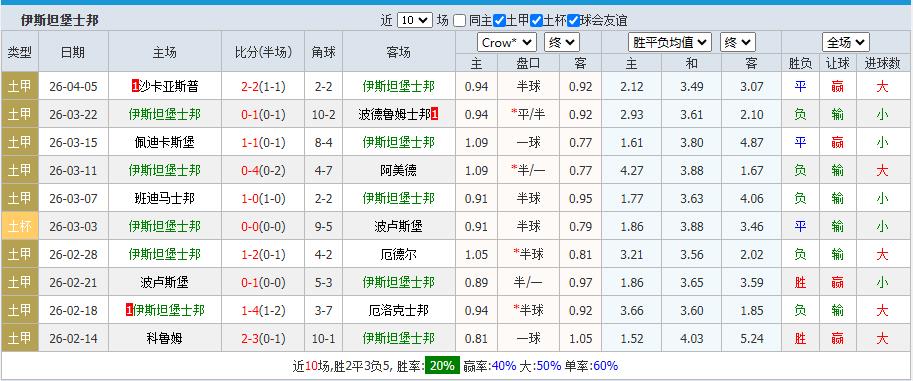Click the 伊斯坦堡士邦 team title
This screenshot has width=913, height=381.
coord(60,20)
